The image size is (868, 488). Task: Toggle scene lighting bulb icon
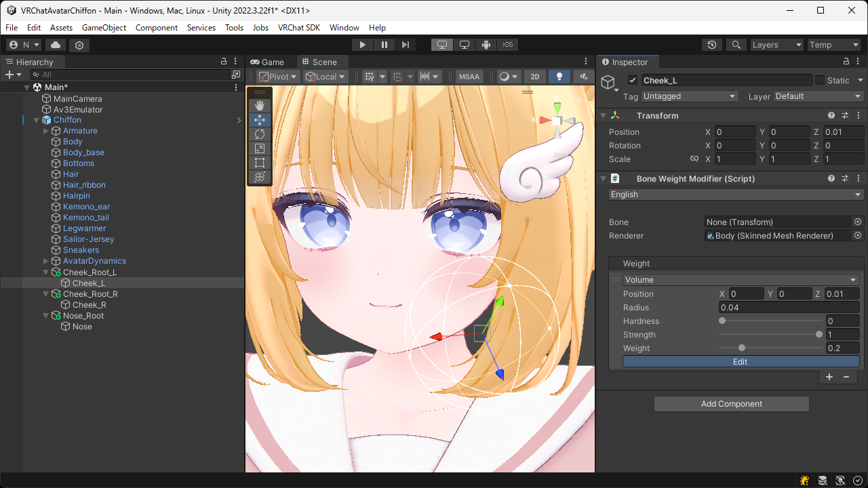[x=559, y=77]
